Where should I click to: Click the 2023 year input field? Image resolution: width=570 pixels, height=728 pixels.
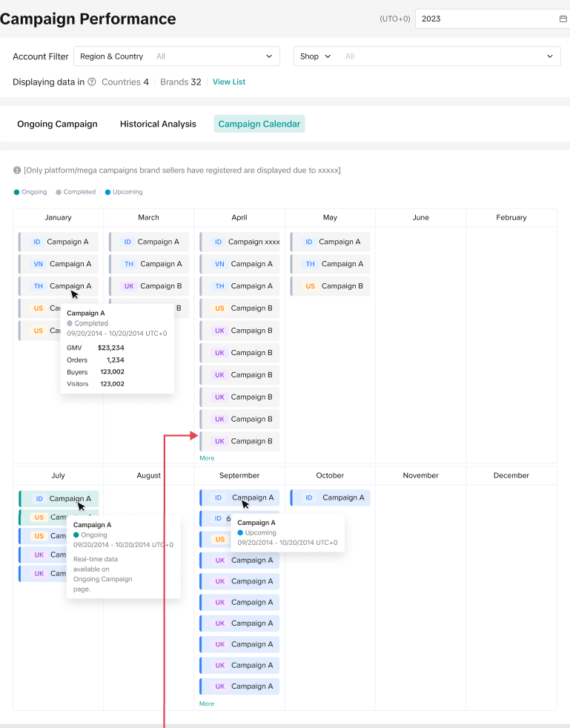point(486,19)
